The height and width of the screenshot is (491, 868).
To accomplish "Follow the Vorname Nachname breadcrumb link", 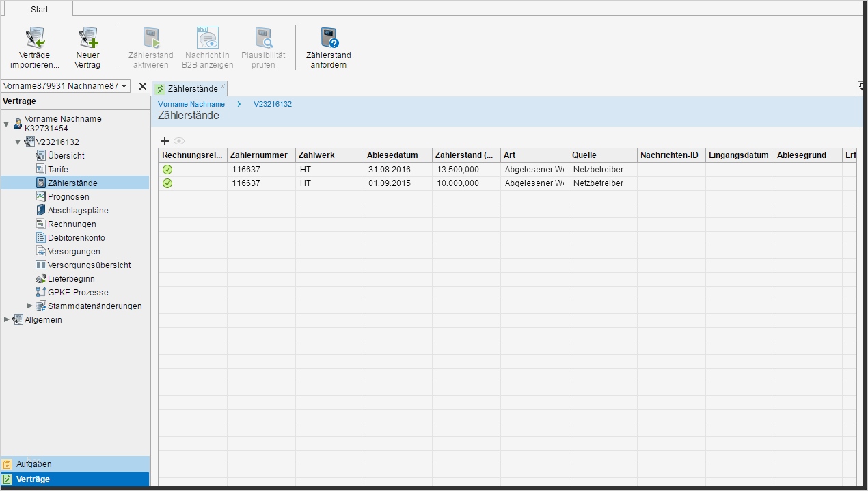I will [191, 104].
